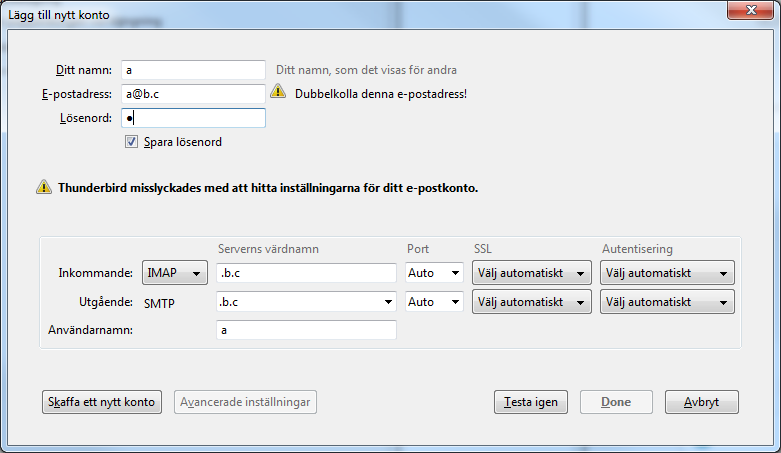Focus the Inkommande server hostname field
781x453 pixels.
point(306,273)
